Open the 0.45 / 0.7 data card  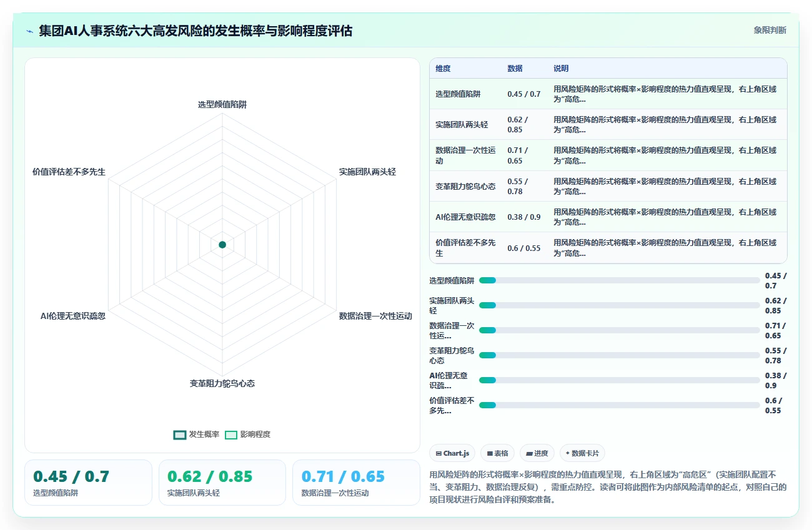[88, 483]
